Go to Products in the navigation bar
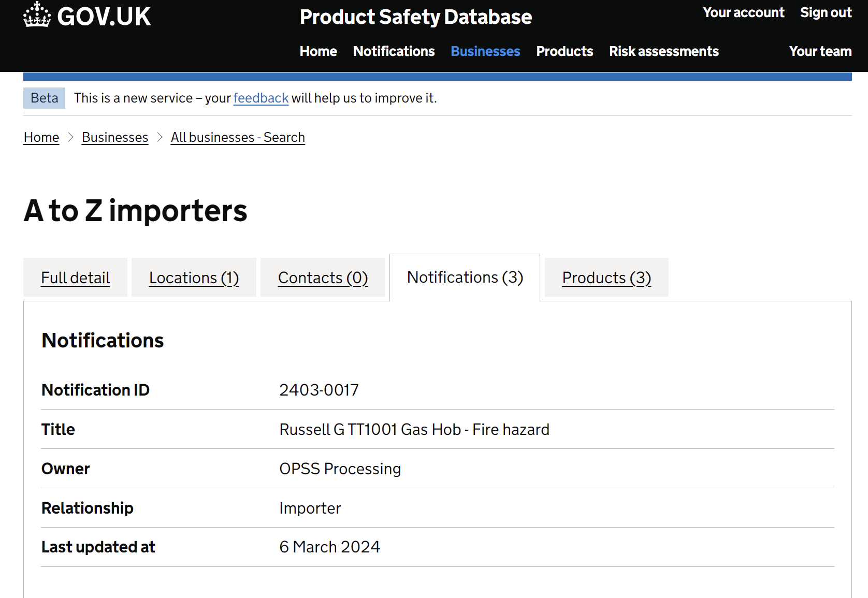The image size is (868, 598). (564, 51)
